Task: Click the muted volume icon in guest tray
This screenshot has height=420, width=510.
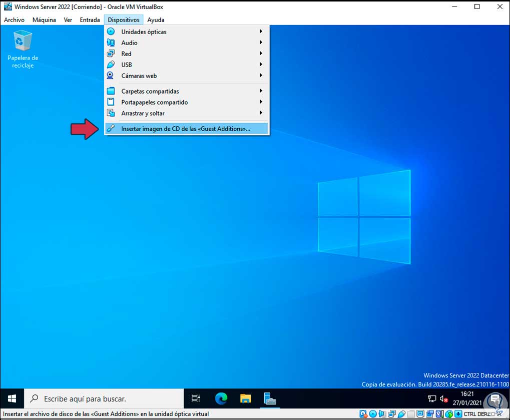Action: pyautogui.click(x=443, y=399)
